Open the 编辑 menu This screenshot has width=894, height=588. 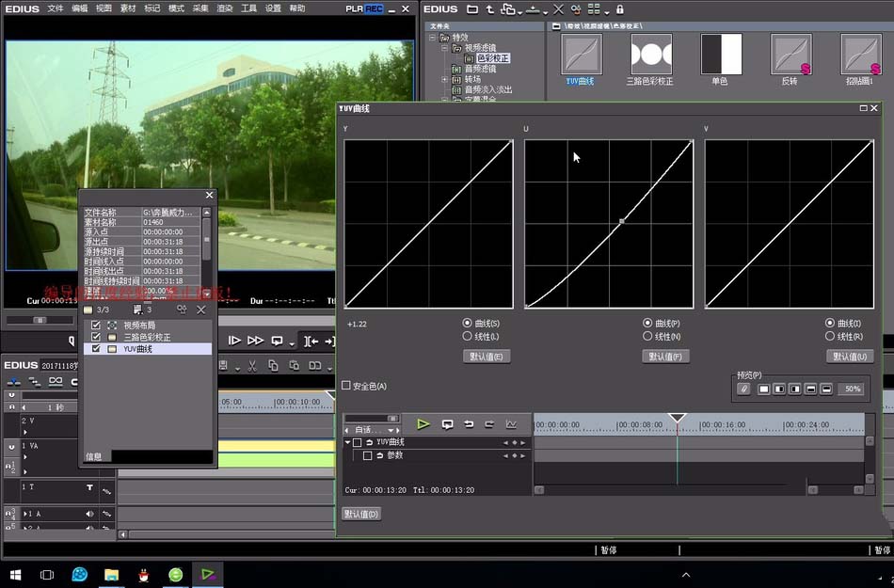pyautogui.click(x=80, y=8)
